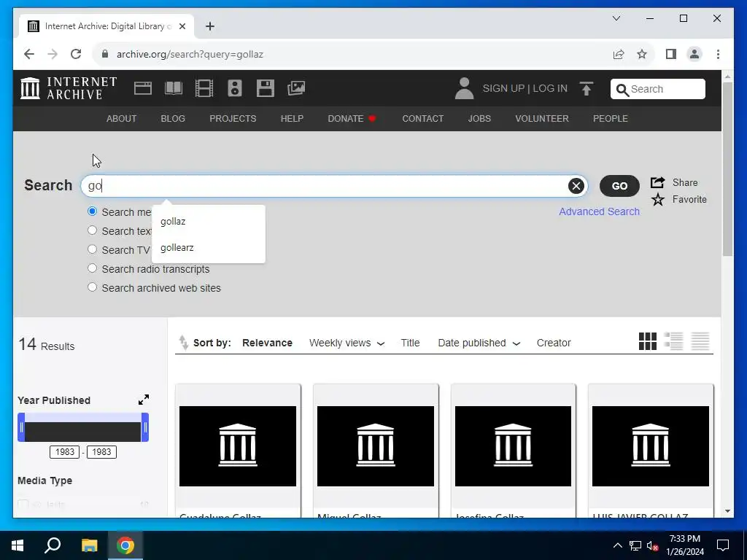Viewport: 747px width, 560px height.
Task: Sort results by Relevance
Action: tap(267, 343)
